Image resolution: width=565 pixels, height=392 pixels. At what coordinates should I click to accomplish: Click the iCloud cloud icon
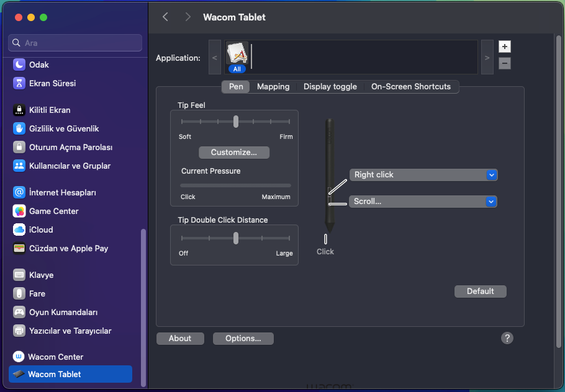(19, 229)
